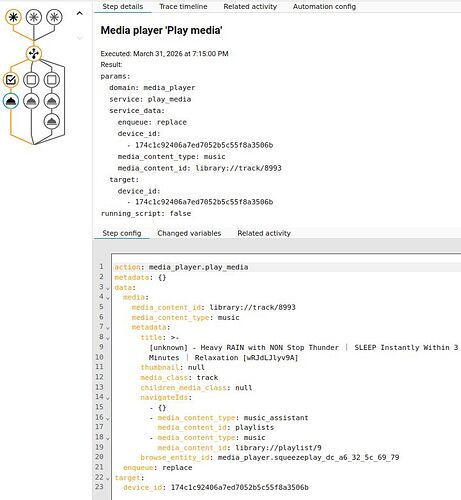Collapse the media block at line 4
This screenshot has height=500, width=461.
coord(108,298)
